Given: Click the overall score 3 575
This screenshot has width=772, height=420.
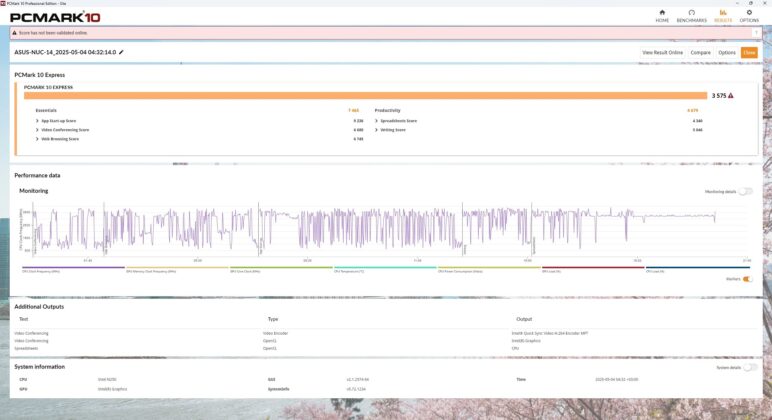Looking at the screenshot, I should pyautogui.click(x=718, y=96).
